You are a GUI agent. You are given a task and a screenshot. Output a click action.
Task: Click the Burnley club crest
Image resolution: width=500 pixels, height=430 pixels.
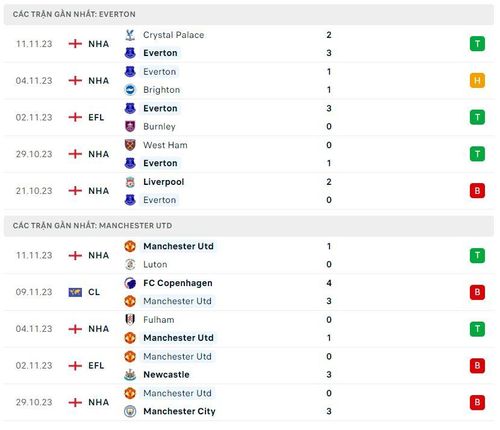(x=130, y=126)
